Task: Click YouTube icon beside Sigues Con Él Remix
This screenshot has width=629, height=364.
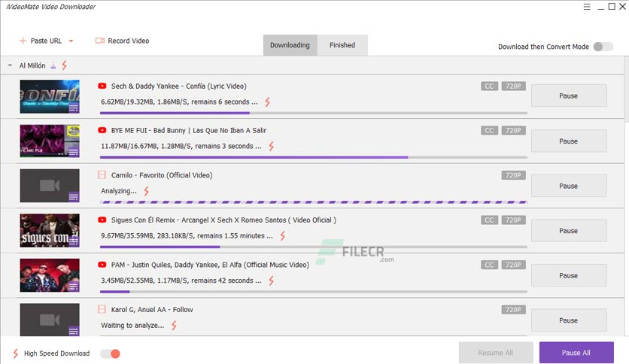Action: click(x=102, y=220)
